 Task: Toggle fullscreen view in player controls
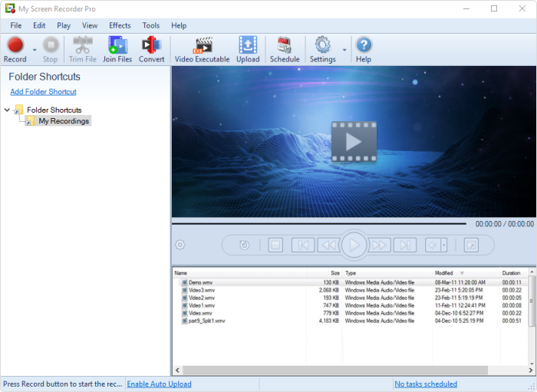(470, 245)
